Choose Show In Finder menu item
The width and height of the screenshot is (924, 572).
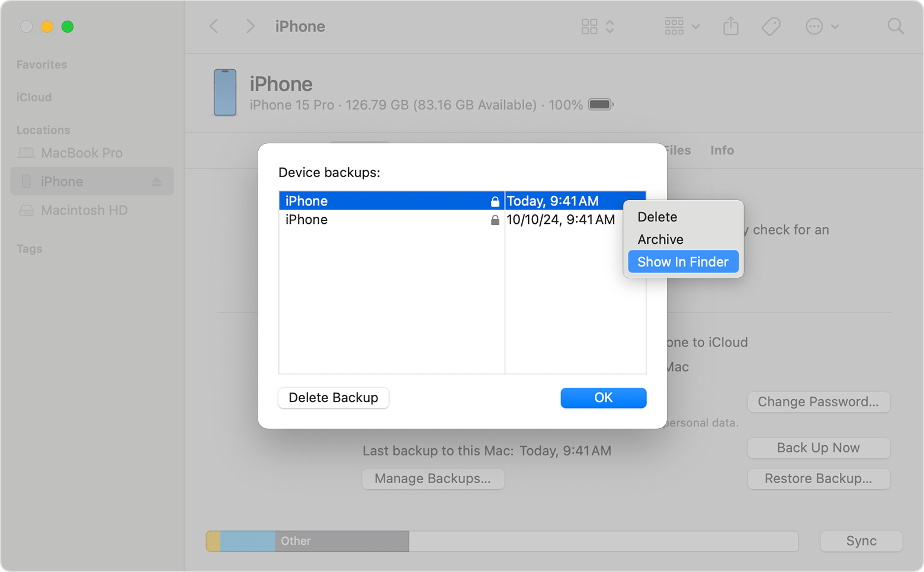coord(683,262)
